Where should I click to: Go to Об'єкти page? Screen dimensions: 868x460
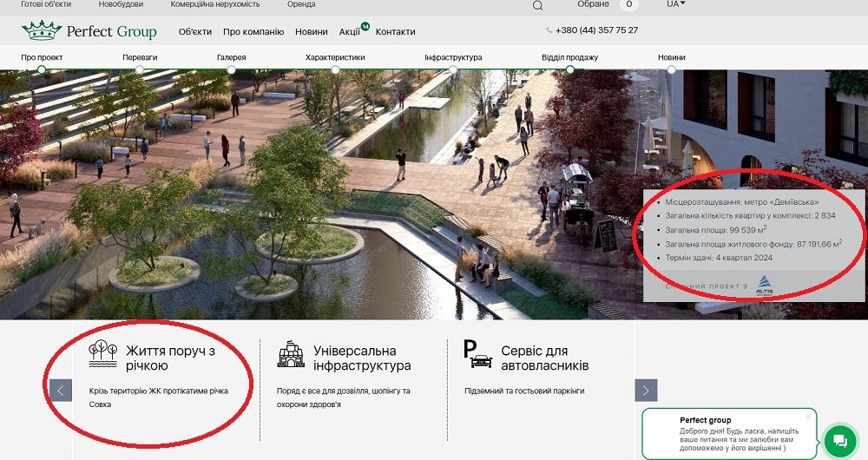tap(194, 31)
